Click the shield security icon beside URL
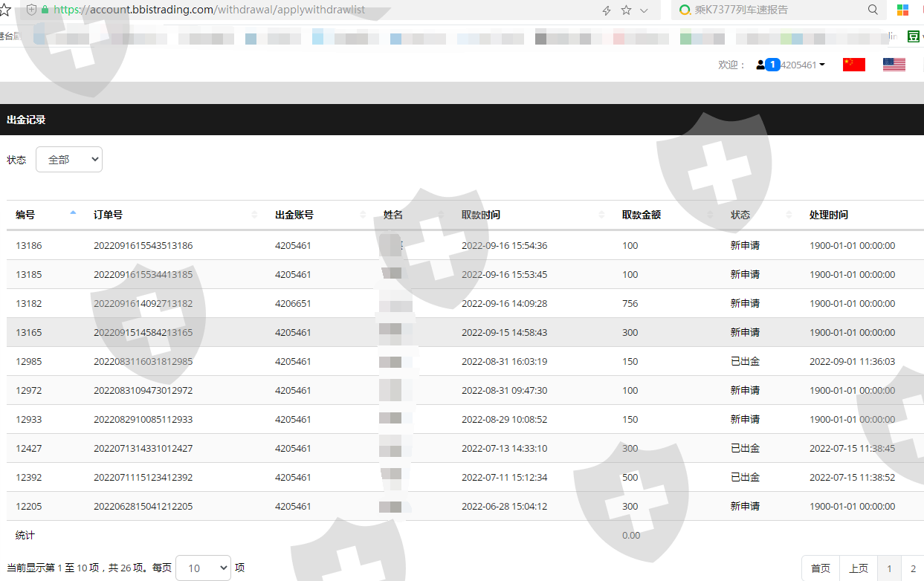The width and height of the screenshot is (924, 581). click(31, 10)
